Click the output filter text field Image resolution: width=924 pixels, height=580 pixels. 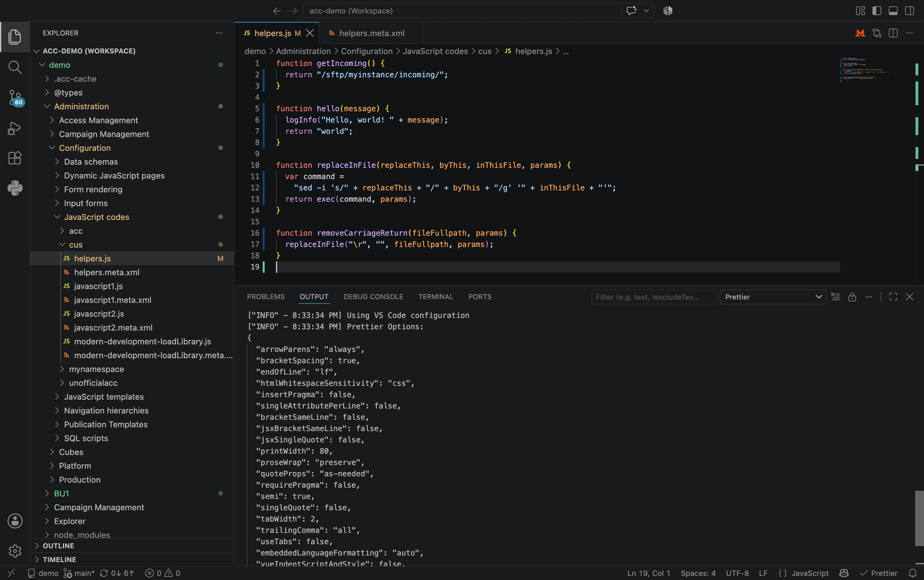654,297
